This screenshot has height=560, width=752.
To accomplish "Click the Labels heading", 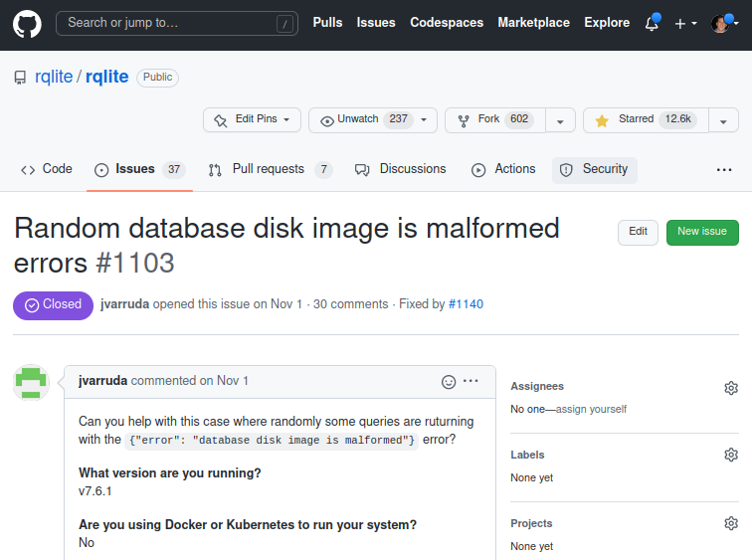I will pos(527,455).
